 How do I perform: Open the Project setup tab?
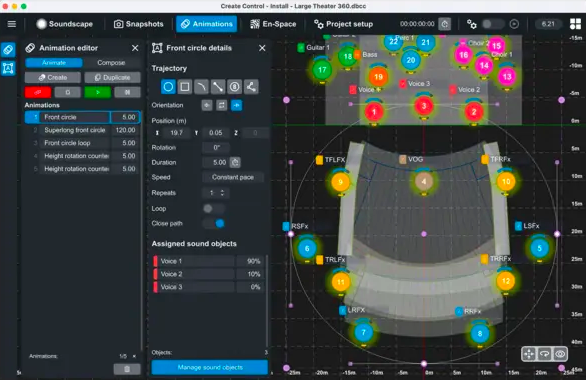click(343, 24)
